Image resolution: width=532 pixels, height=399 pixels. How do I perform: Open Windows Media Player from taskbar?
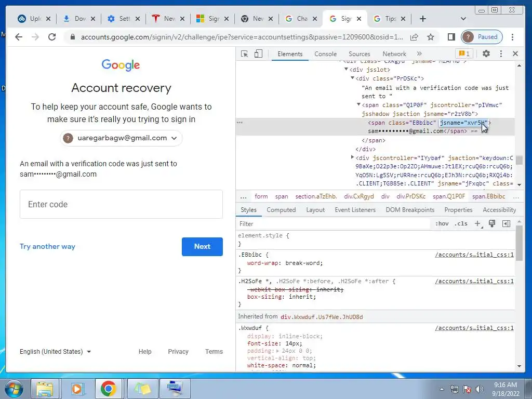[x=77, y=389]
